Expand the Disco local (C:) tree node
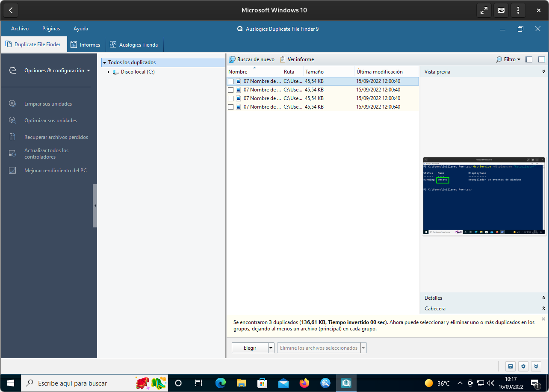This screenshot has height=392, width=549. click(109, 72)
